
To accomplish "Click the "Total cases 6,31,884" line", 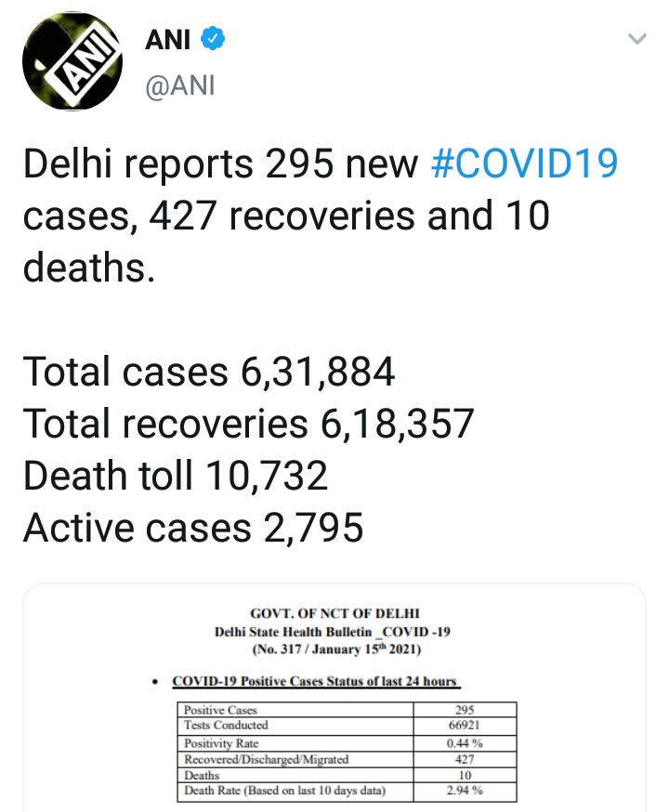I will (209, 372).
